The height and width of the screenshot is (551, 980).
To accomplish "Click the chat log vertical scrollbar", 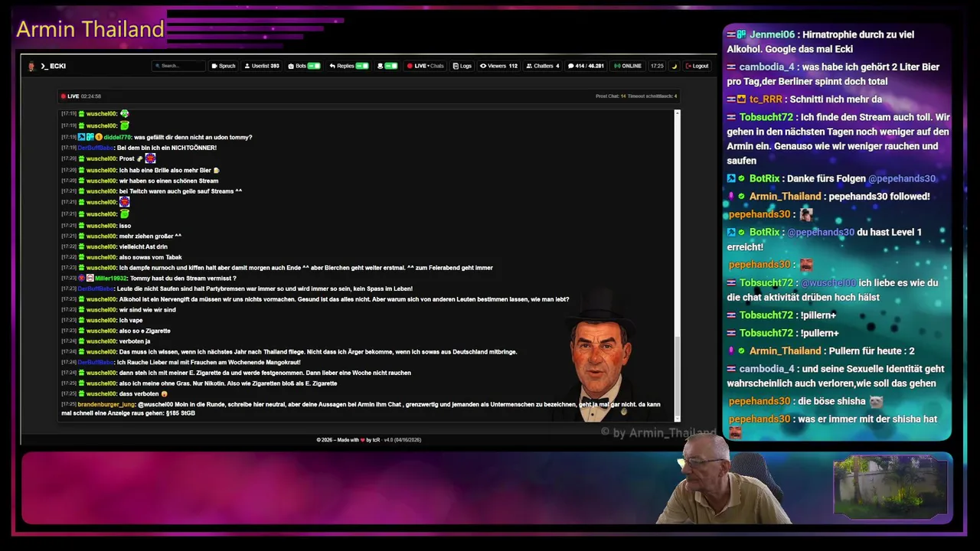I will [x=677, y=264].
